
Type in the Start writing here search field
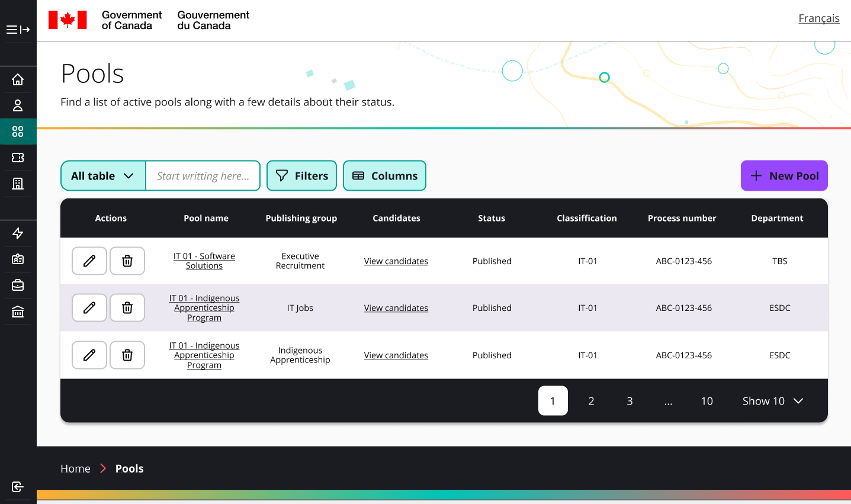tap(203, 175)
